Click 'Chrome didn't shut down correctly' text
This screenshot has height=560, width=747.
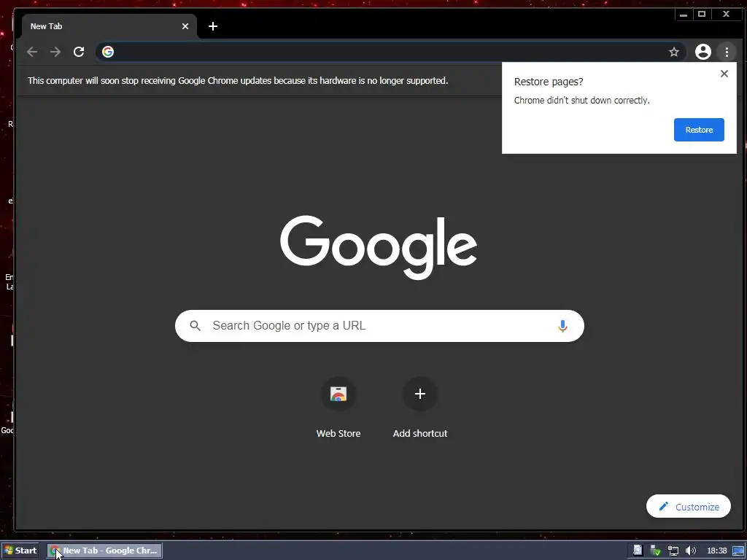581,101
